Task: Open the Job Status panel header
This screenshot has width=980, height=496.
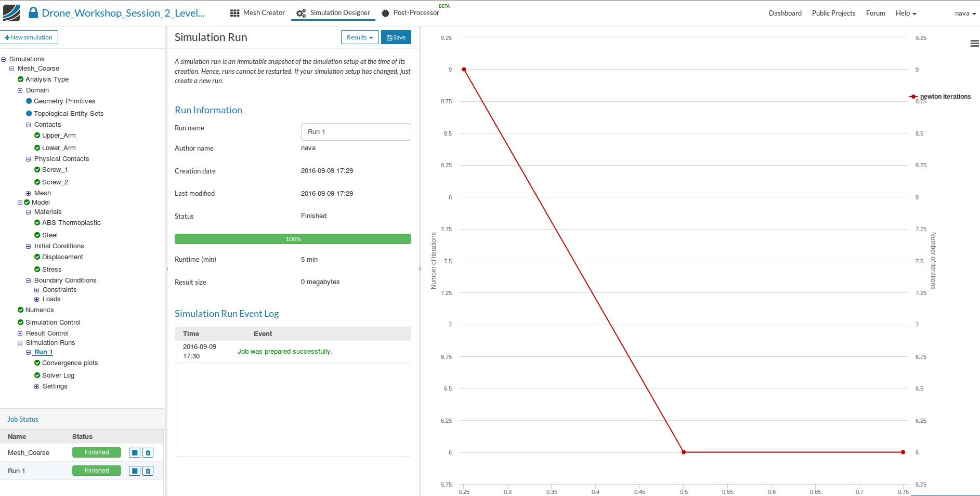Action: point(23,420)
